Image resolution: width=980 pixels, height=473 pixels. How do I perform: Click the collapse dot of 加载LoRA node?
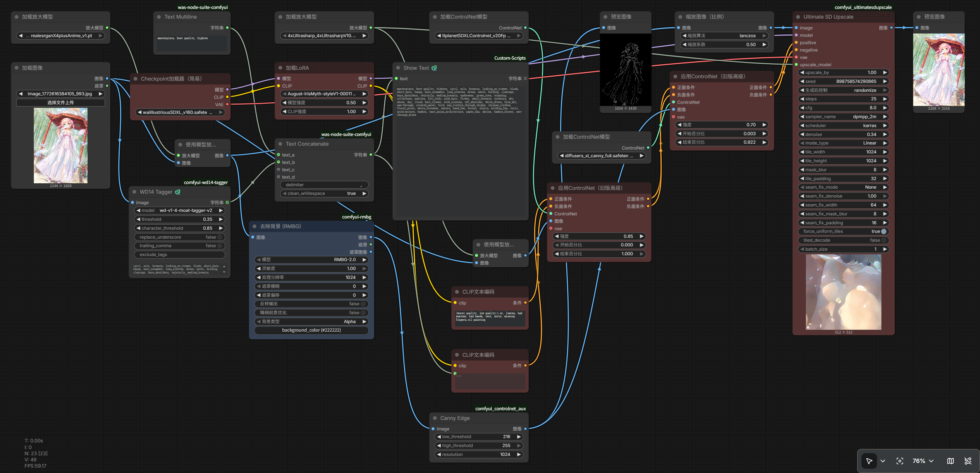[280, 68]
